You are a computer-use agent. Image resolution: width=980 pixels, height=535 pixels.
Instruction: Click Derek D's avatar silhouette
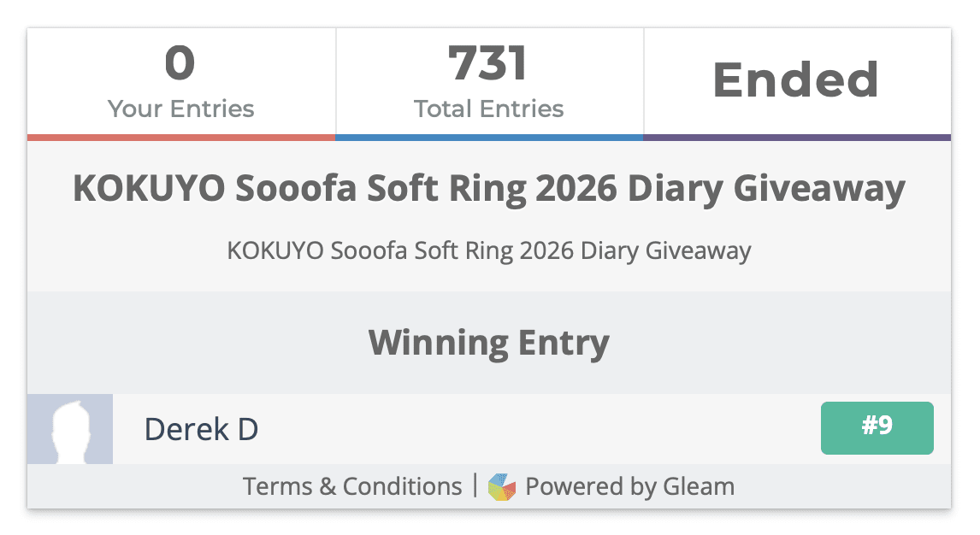pyautogui.click(x=70, y=429)
